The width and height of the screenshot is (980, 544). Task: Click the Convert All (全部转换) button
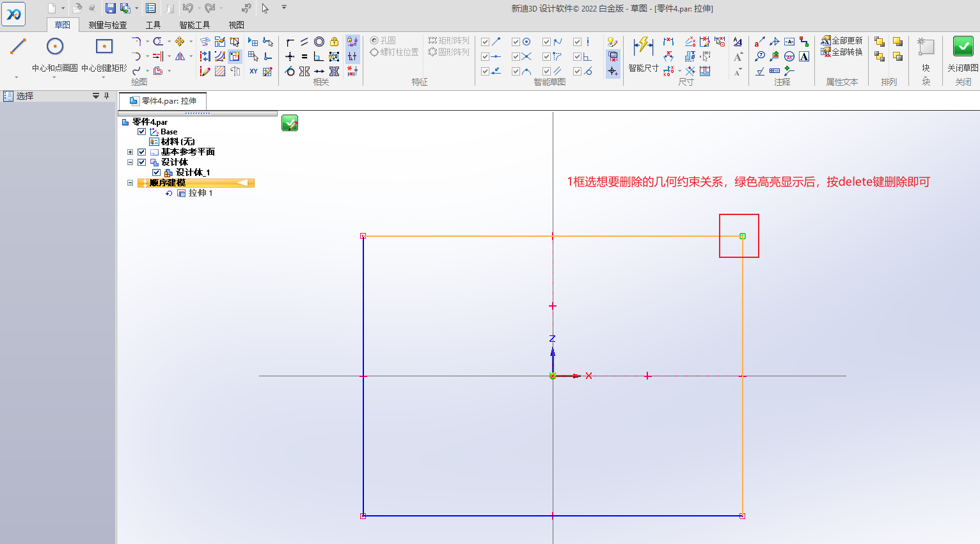click(x=842, y=52)
